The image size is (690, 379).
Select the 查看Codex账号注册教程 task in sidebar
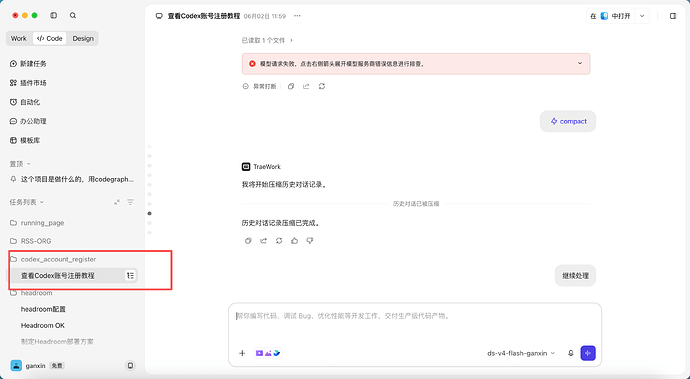(73, 276)
